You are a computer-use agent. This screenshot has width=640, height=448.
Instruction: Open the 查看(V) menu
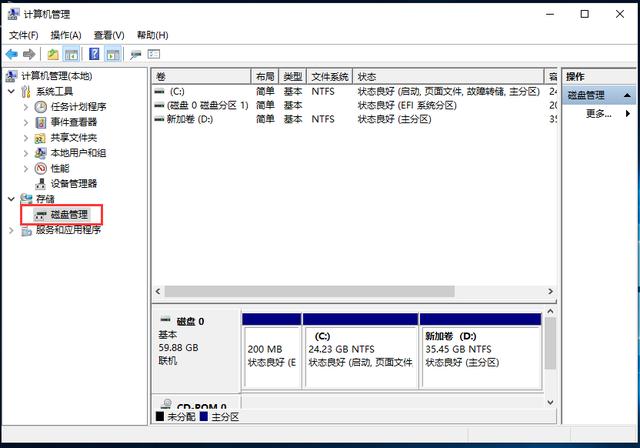(x=108, y=35)
